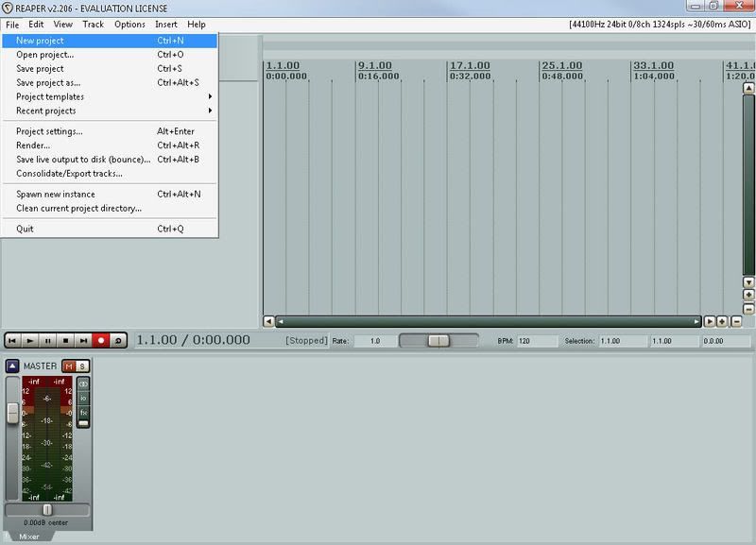The height and width of the screenshot is (545, 756).
Task: Open the Track menu
Action: pyautogui.click(x=93, y=25)
